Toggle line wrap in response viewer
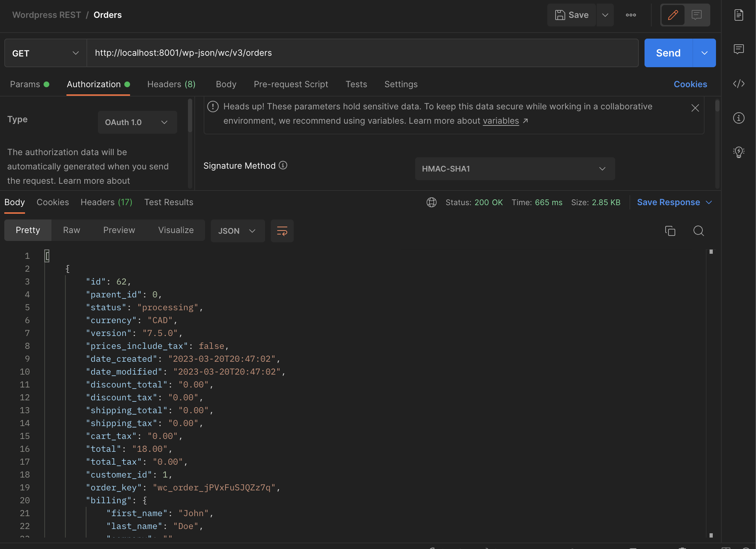The width and height of the screenshot is (756, 549). pos(282,231)
